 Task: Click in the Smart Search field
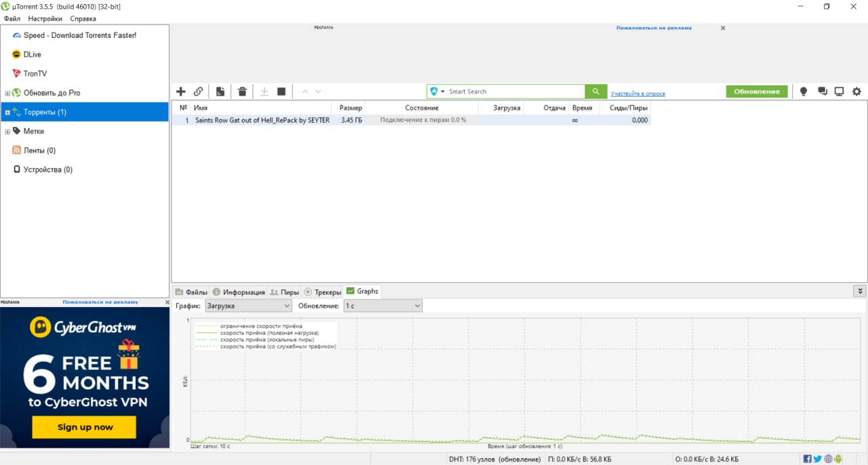[515, 92]
